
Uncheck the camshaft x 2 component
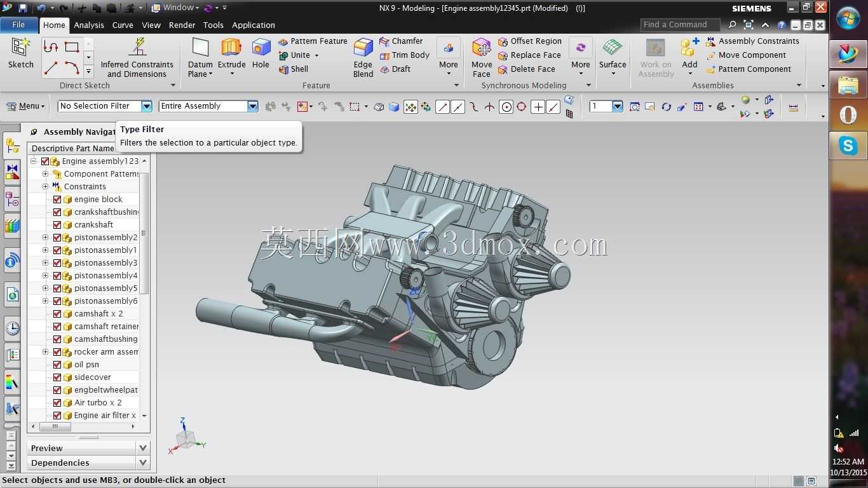pyautogui.click(x=57, y=314)
